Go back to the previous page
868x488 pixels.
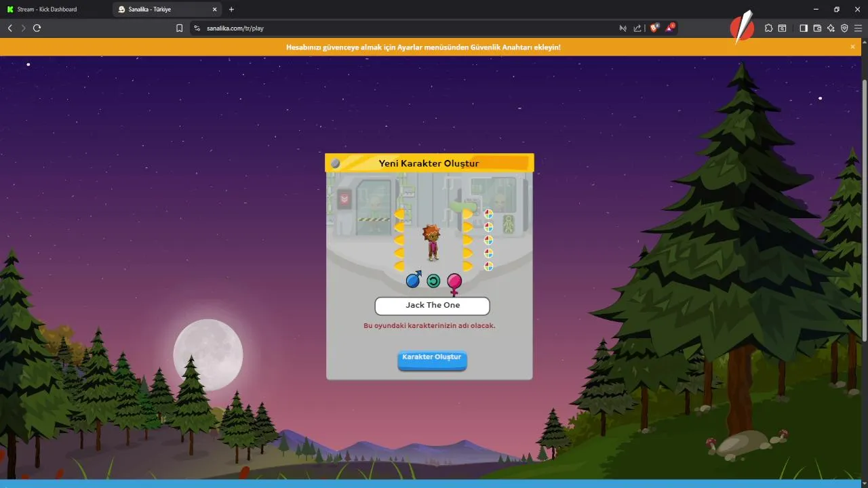(x=9, y=28)
